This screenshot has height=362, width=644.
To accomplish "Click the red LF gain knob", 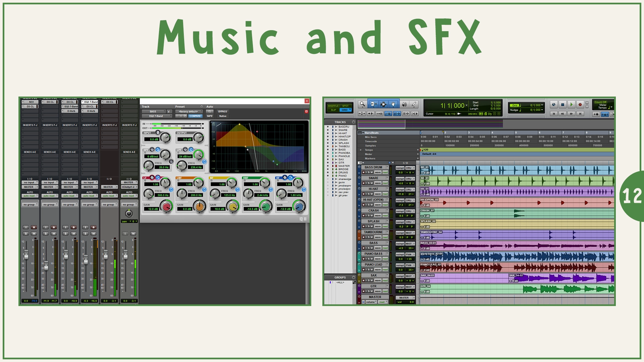I will click(166, 206).
